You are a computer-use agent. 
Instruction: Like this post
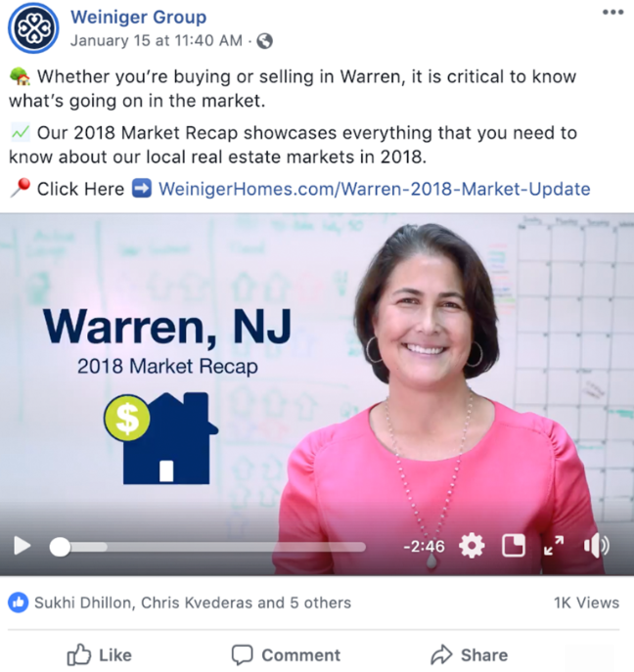pyautogui.click(x=100, y=654)
